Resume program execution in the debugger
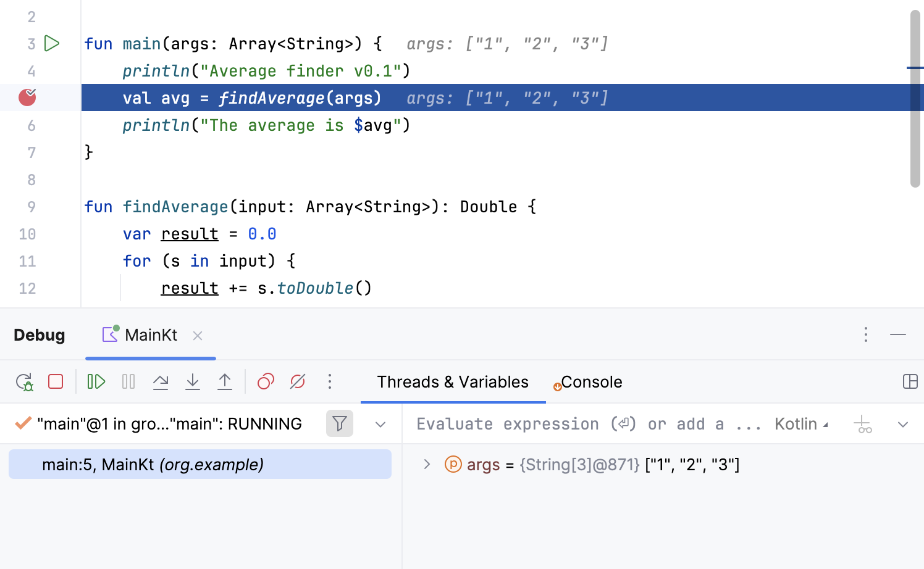Viewport: 924px width, 569px height. (96, 381)
